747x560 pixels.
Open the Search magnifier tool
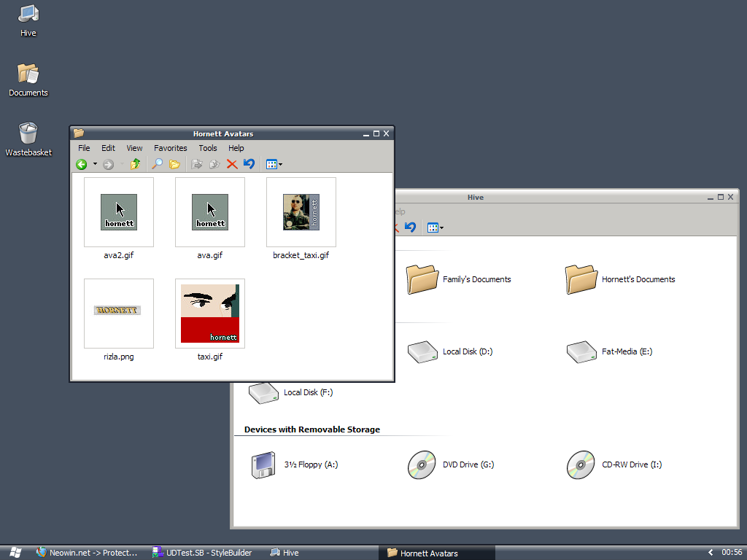tap(157, 165)
